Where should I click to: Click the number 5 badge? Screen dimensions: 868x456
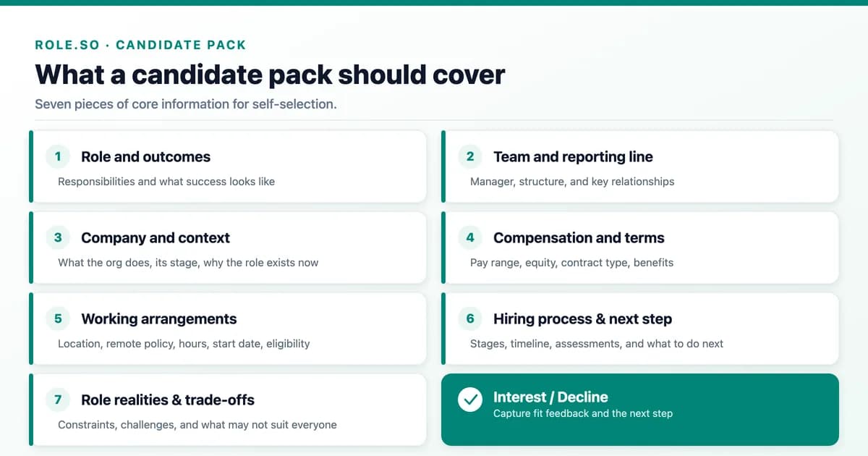58,318
